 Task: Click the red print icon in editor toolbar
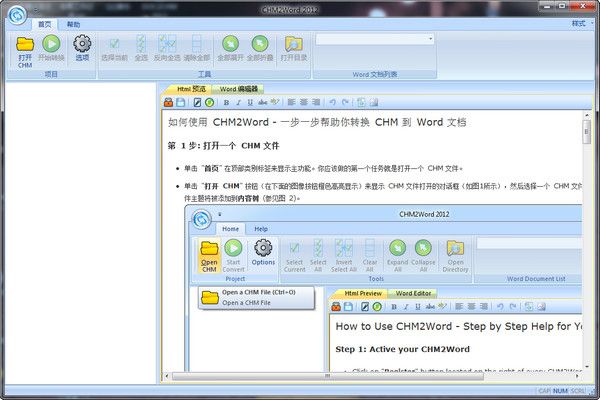[168, 102]
